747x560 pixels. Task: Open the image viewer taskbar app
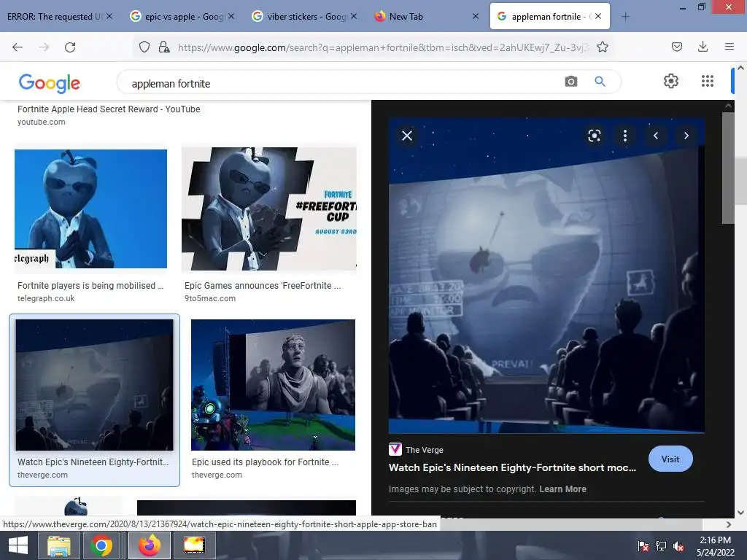(x=194, y=545)
